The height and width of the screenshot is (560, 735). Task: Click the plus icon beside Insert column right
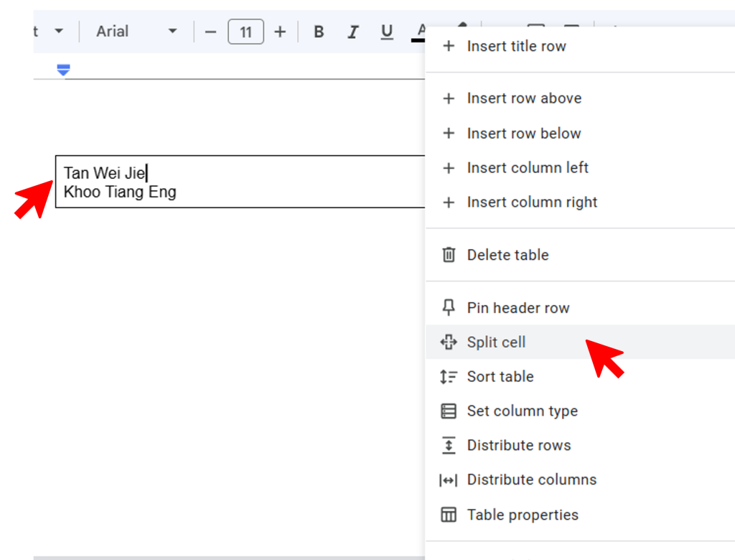click(449, 202)
